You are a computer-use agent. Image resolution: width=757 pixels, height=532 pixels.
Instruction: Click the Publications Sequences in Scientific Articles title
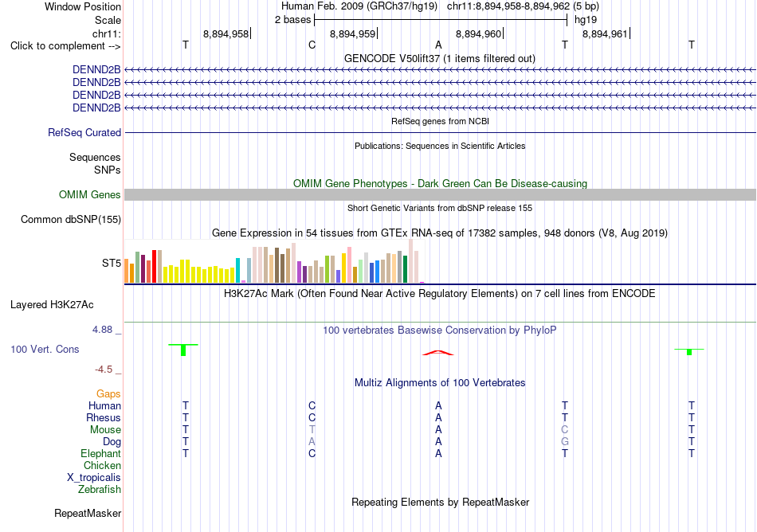tap(440, 146)
